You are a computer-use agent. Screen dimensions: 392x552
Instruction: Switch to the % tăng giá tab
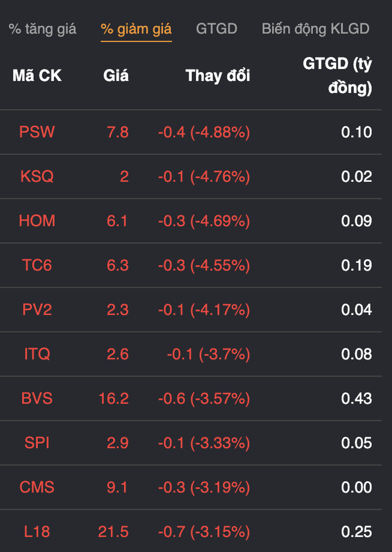(x=42, y=29)
